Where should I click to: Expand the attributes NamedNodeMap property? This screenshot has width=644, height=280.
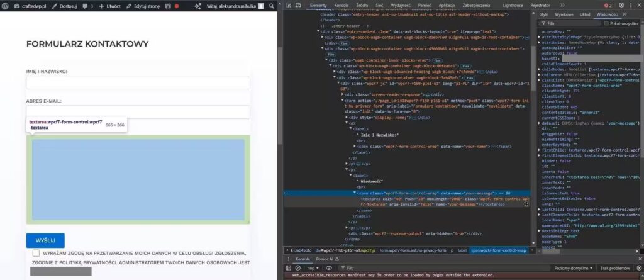click(x=539, y=42)
